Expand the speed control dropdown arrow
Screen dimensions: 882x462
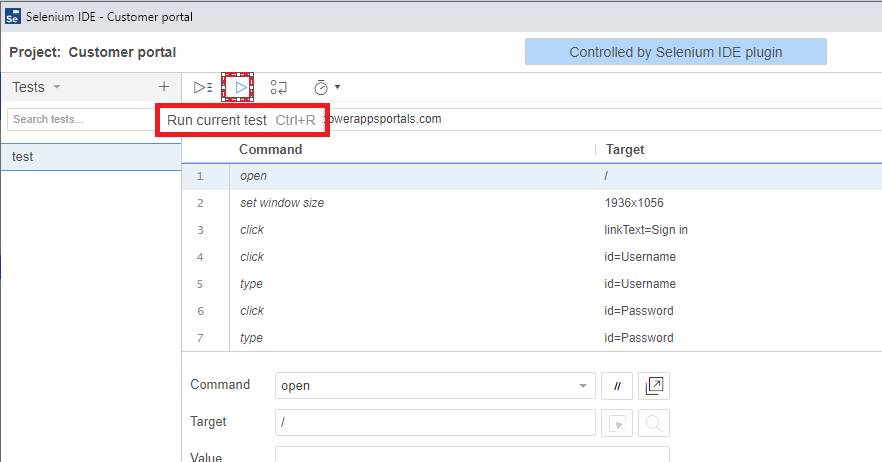point(338,87)
